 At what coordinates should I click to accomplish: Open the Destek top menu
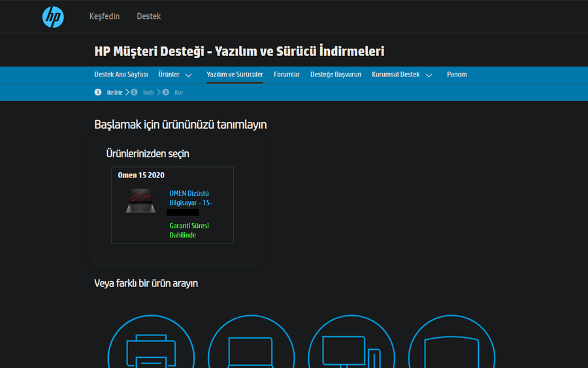point(148,16)
